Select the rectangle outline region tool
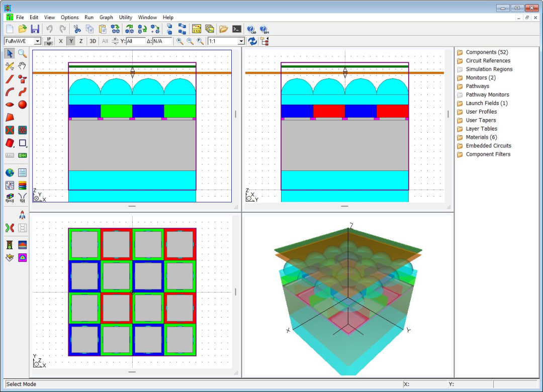Viewport: 543px width, 392px height. (23, 143)
